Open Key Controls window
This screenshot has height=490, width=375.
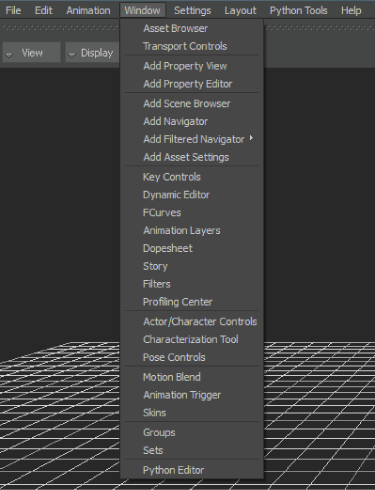click(x=192, y=177)
